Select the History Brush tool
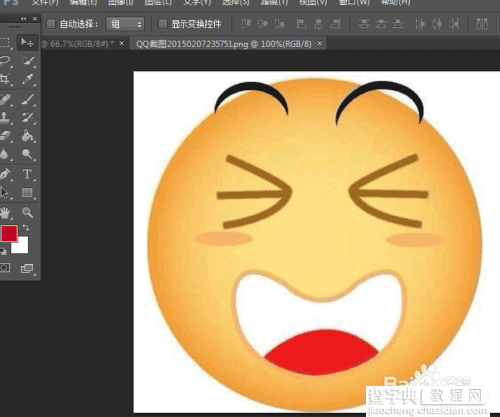This screenshot has height=417, width=500. 27,117
